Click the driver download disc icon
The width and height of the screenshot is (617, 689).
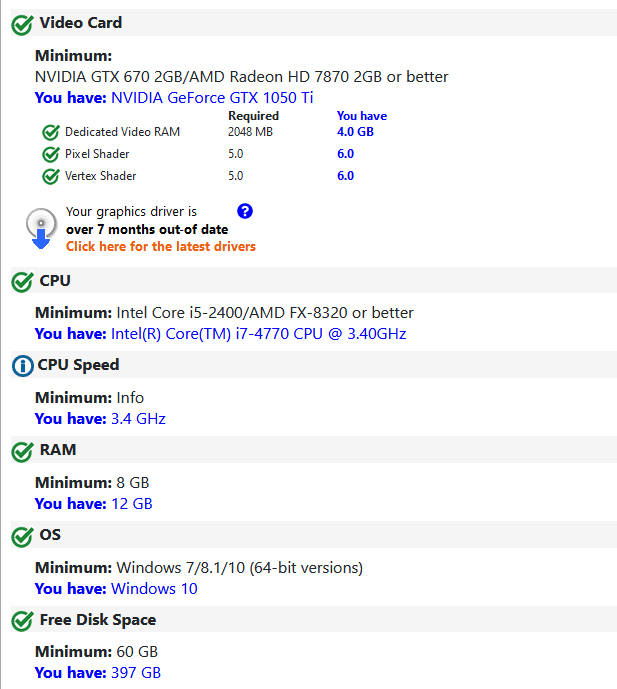coord(41,228)
